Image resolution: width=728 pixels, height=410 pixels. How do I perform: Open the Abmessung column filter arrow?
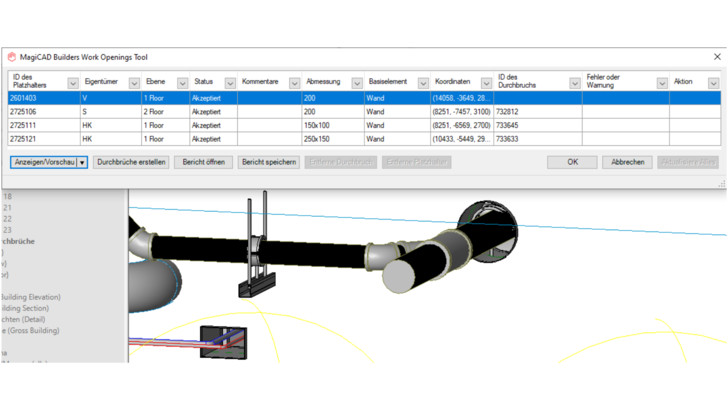tap(357, 84)
